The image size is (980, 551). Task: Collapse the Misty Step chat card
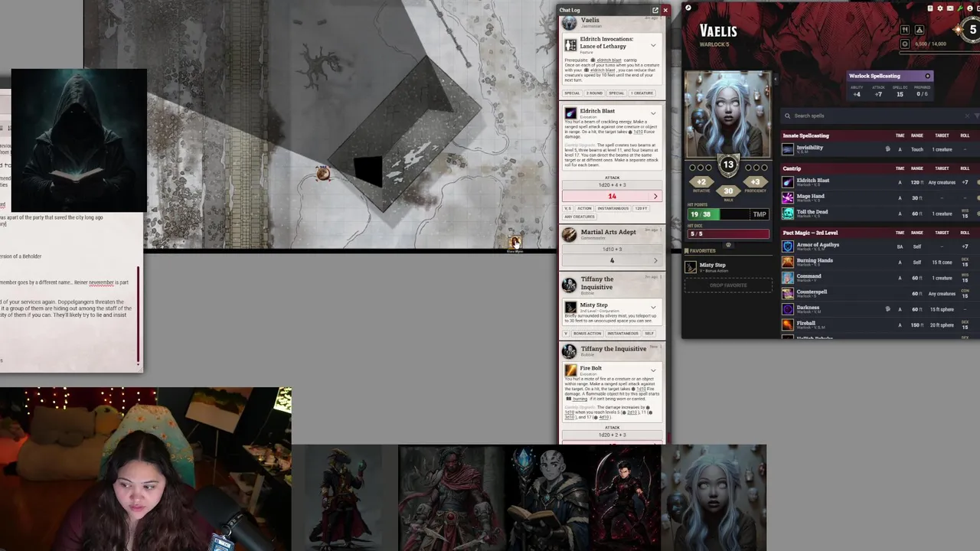(653, 308)
